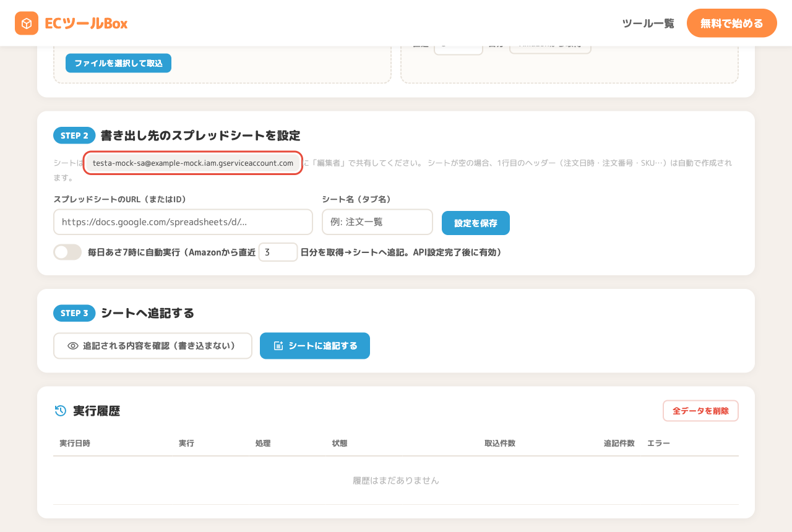This screenshot has width=792, height=532.
Task: Open the ECツールBox home link text
Action: 86,24
